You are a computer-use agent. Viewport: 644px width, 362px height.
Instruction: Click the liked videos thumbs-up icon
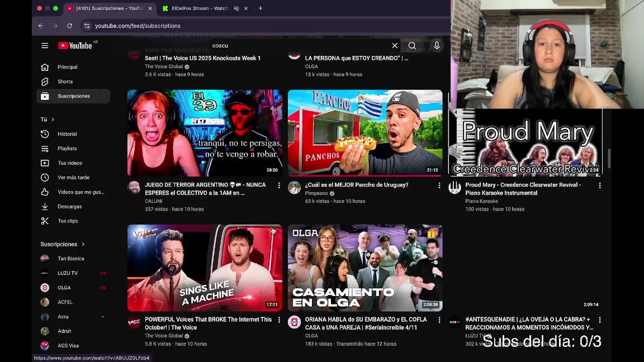pos(45,192)
